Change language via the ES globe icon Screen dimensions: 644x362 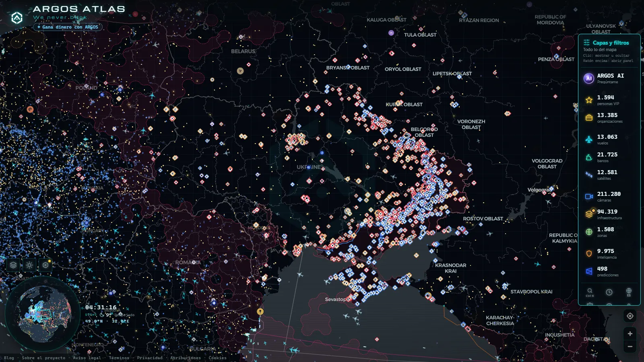629,292
